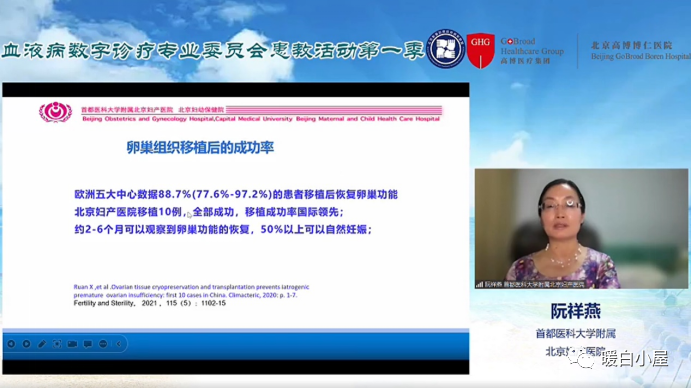Click the signal strength bars on the webcam label

(x=479, y=285)
